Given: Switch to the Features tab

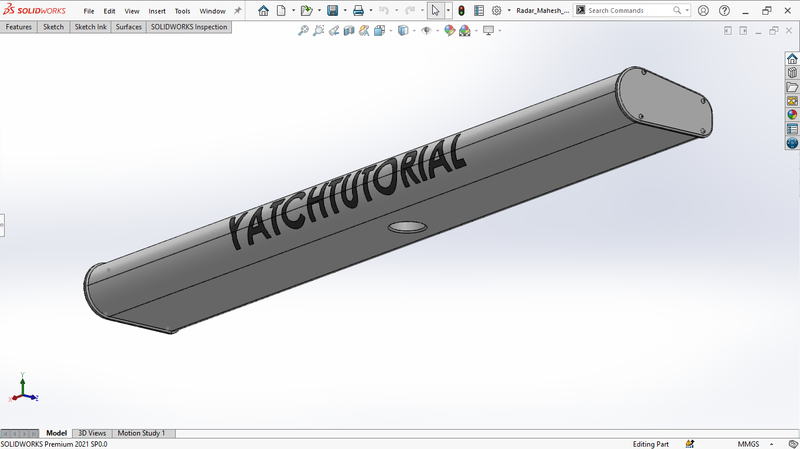Looking at the screenshot, I should (x=19, y=27).
